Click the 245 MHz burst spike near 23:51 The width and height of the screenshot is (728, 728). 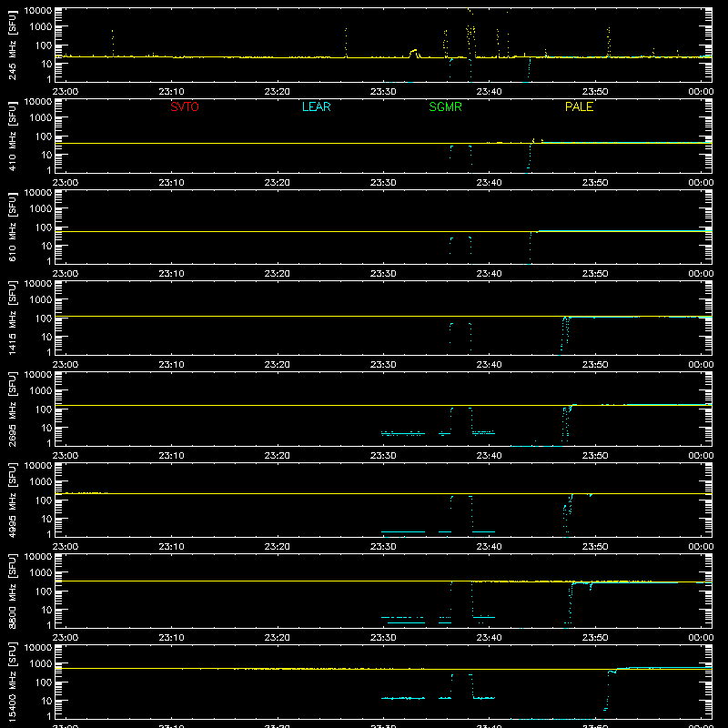608,42
